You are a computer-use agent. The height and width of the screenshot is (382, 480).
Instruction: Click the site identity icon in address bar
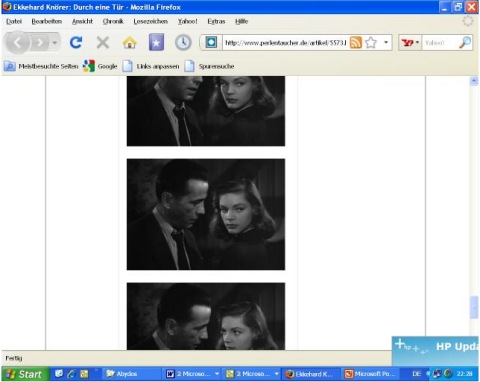[211, 43]
